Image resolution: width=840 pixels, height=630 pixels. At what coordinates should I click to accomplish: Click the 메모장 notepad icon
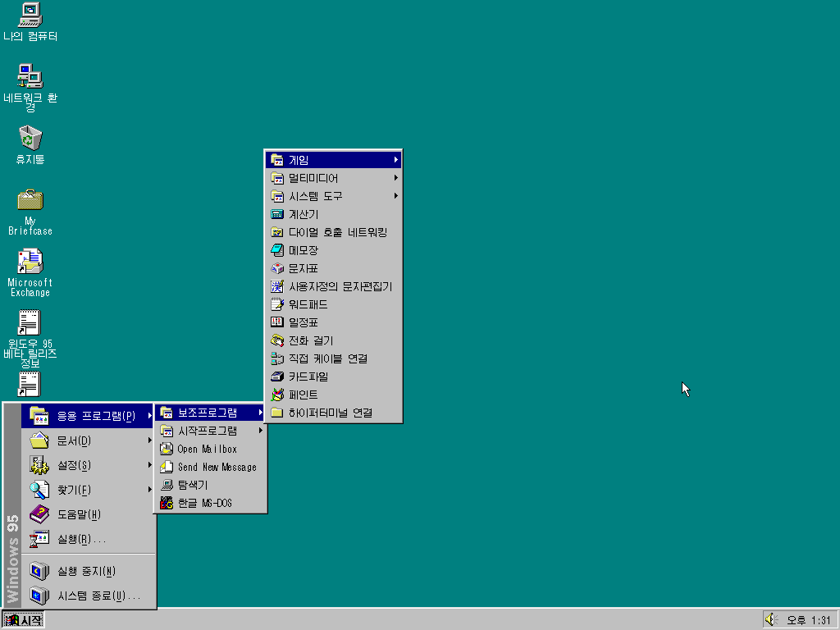277,250
